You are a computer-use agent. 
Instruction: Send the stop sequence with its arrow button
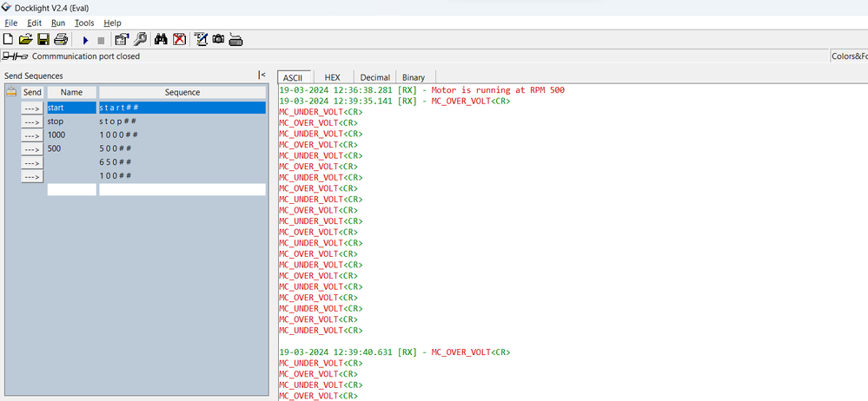[x=32, y=122]
